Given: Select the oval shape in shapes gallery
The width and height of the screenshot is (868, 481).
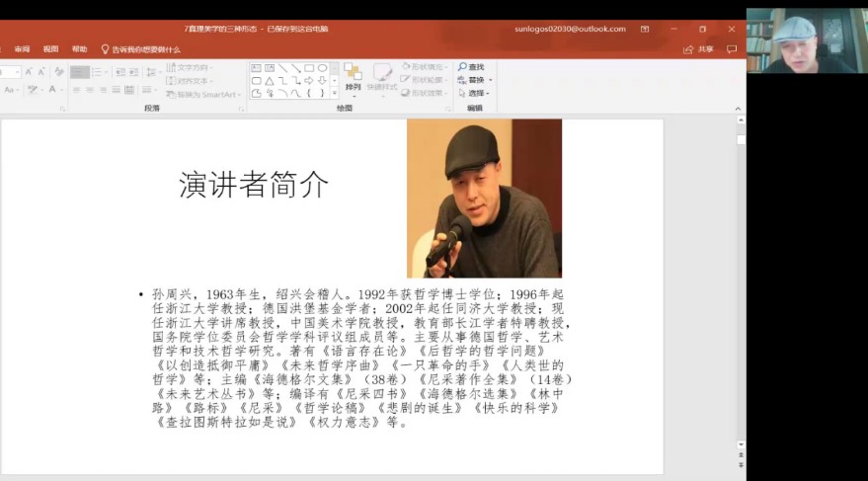Looking at the screenshot, I should (x=322, y=68).
